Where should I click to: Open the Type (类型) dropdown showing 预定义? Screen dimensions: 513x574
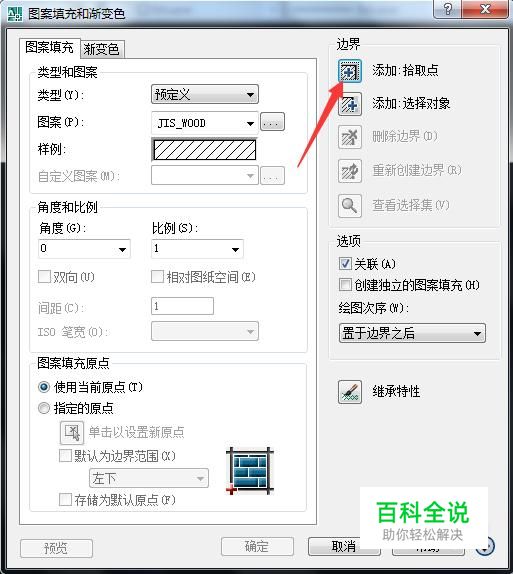coord(205,94)
